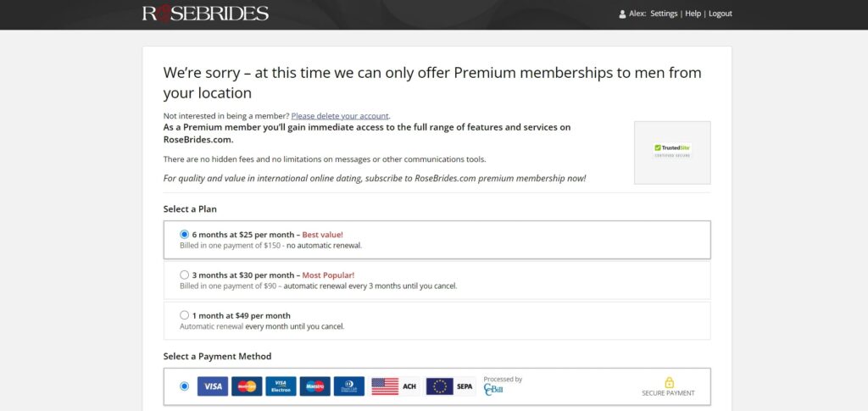This screenshot has height=411, width=868.
Task: Click the Visa card icon
Action: coord(213,386)
